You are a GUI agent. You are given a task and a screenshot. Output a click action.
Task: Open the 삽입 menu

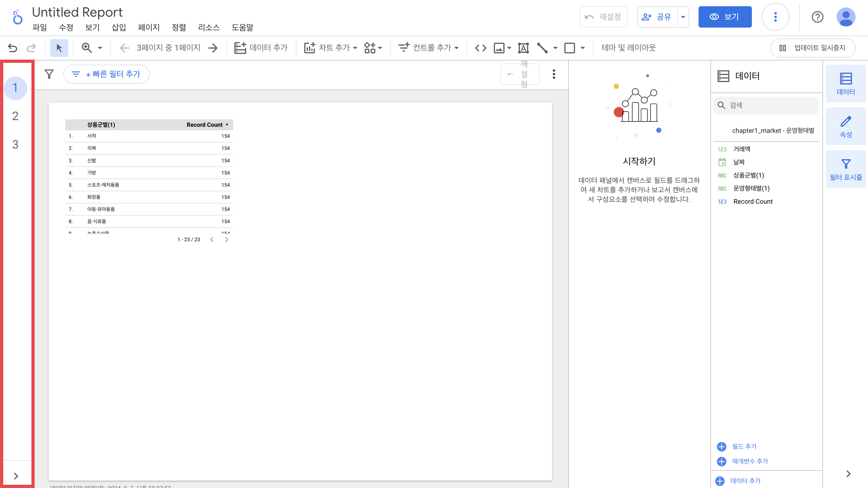coord(118,27)
